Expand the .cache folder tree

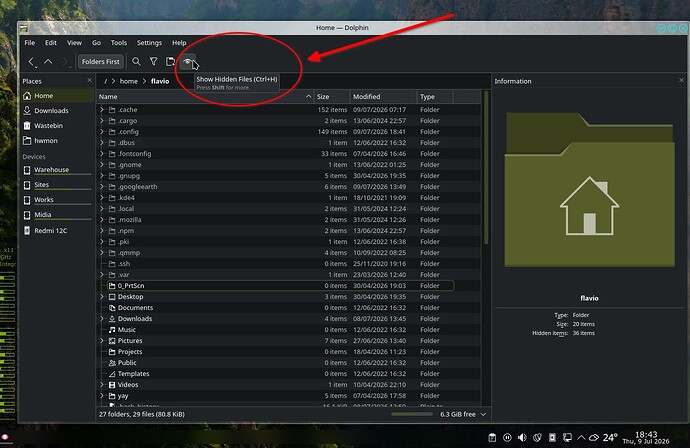point(102,110)
